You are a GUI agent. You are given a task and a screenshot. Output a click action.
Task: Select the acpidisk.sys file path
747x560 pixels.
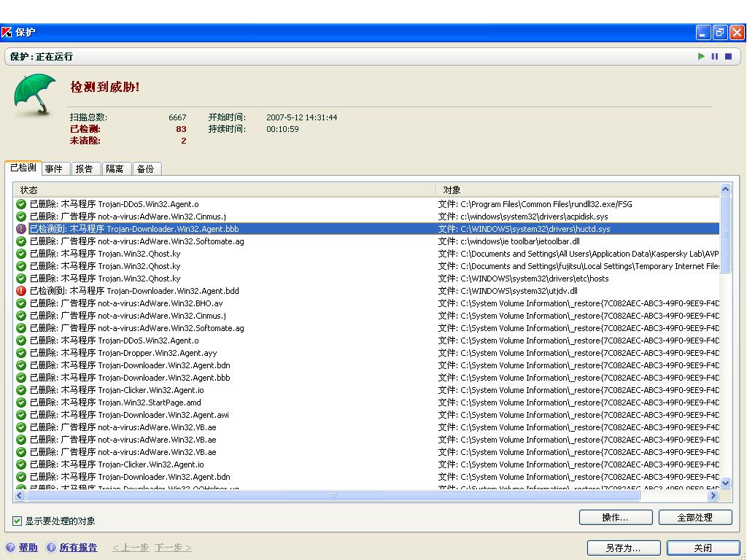[x=523, y=217]
